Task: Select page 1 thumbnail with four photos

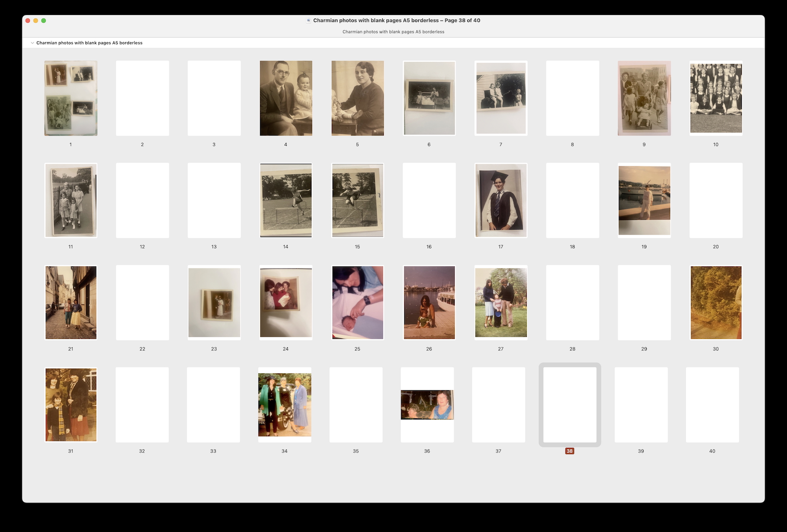Action: point(71,98)
